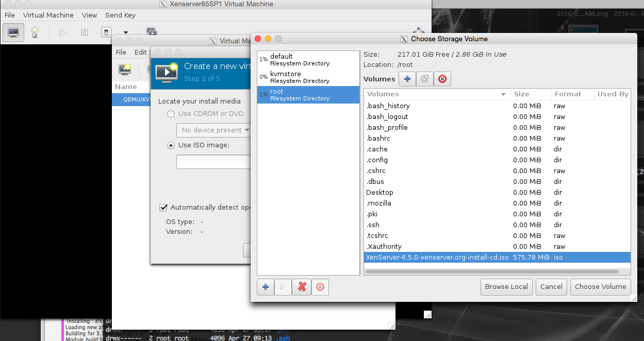Click the Delete Volume red icon
644x341 pixels.
pos(442,79)
